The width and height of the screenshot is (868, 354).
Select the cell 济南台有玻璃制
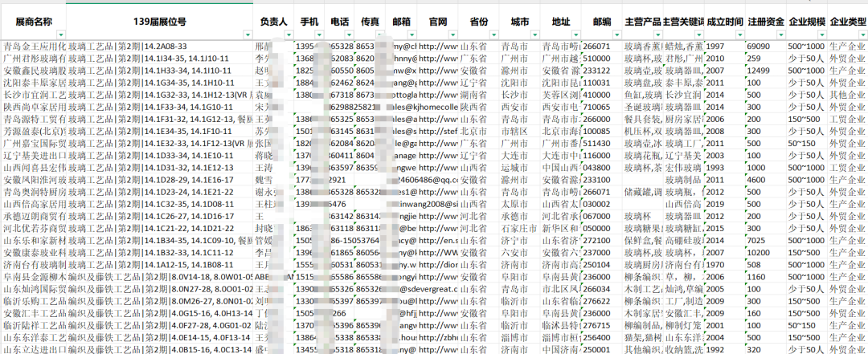[33, 264]
